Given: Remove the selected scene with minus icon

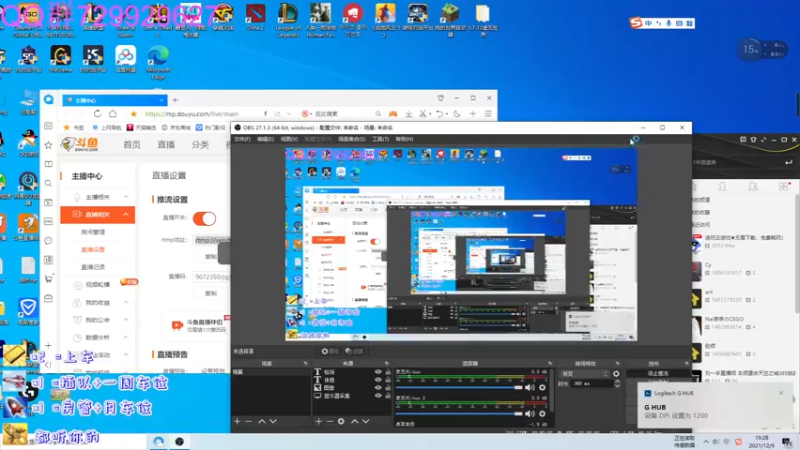Looking at the screenshot, I should (x=248, y=421).
